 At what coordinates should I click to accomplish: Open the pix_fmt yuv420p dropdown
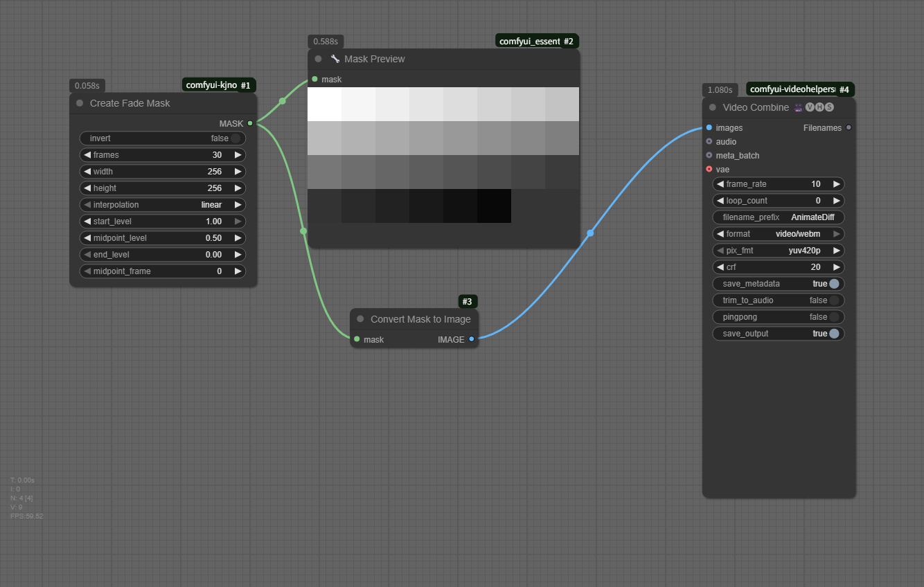779,251
